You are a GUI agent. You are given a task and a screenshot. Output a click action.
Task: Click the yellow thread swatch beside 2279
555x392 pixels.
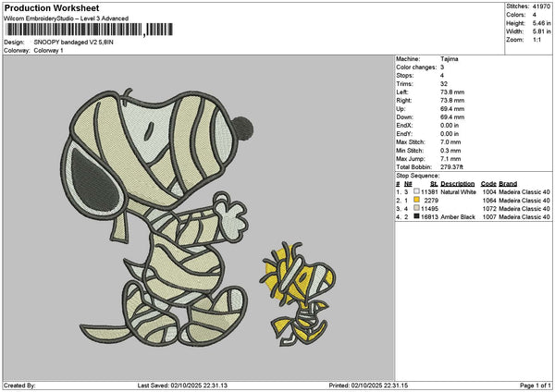coord(416,200)
